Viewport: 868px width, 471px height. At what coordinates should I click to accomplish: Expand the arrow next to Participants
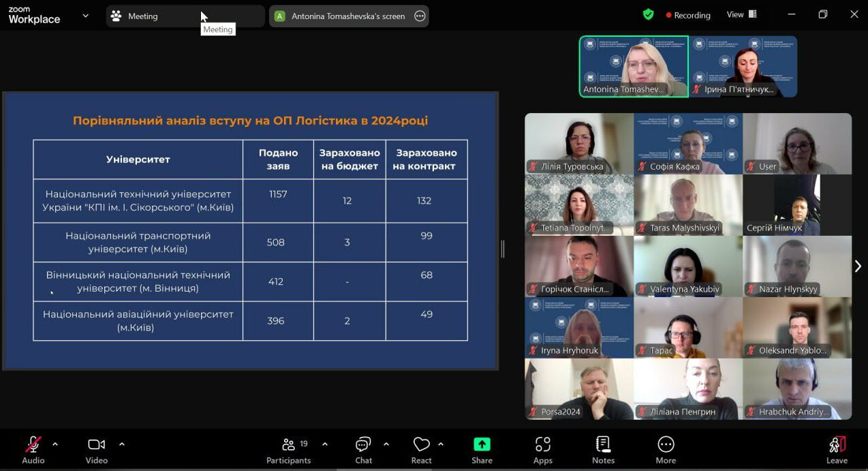(x=325, y=444)
